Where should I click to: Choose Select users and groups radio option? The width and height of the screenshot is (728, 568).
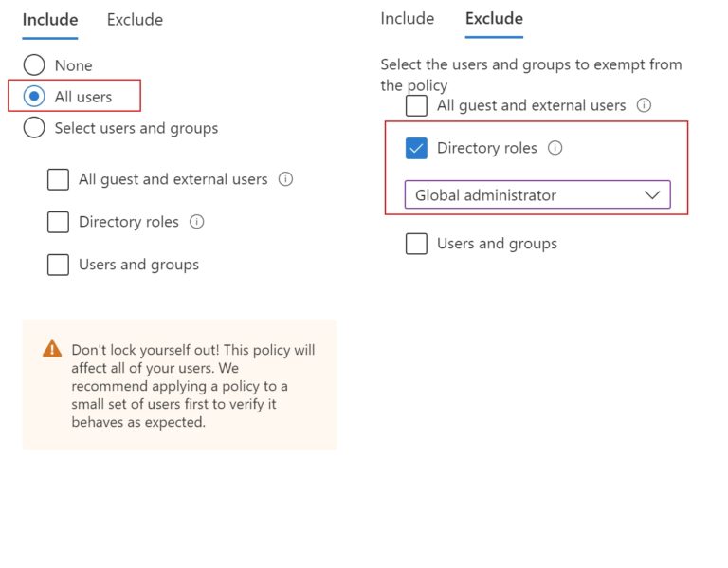coord(34,128)
